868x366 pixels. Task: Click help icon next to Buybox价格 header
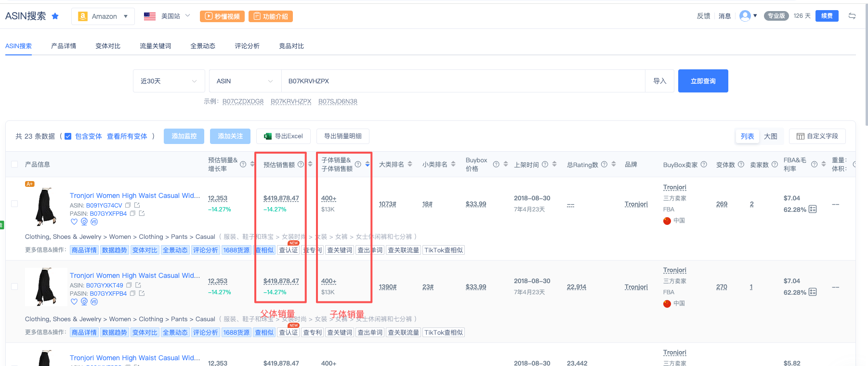(x=496, y=164)
